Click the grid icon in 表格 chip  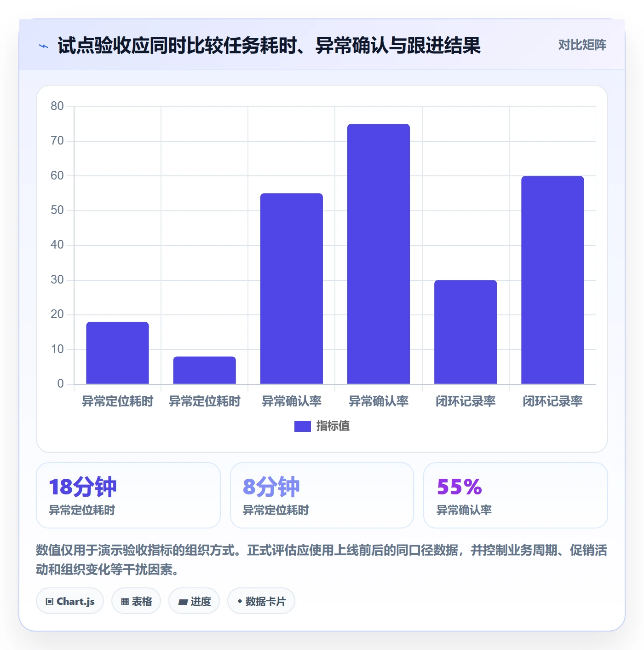(125, 602)
